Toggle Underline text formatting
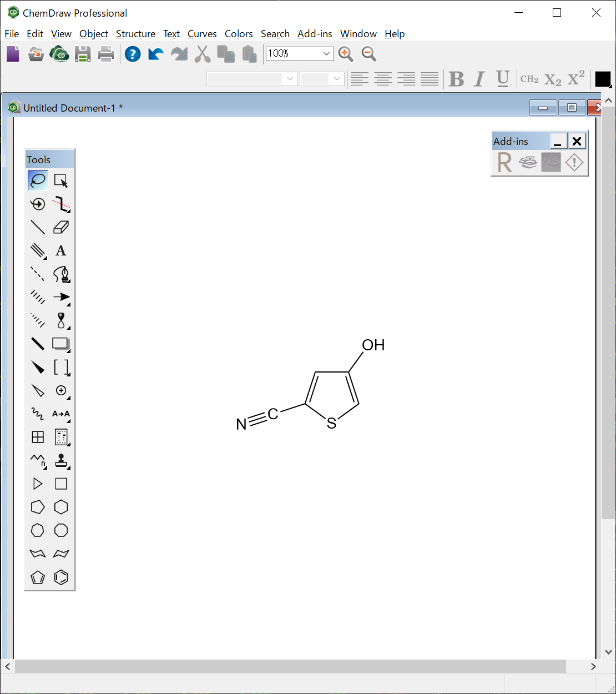 point(502,79)
